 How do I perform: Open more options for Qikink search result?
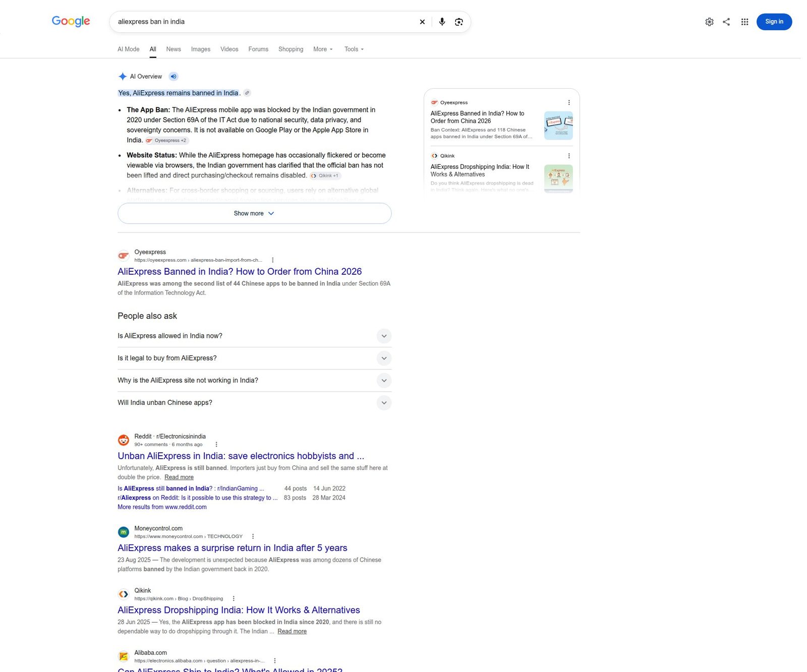point(234,598)
